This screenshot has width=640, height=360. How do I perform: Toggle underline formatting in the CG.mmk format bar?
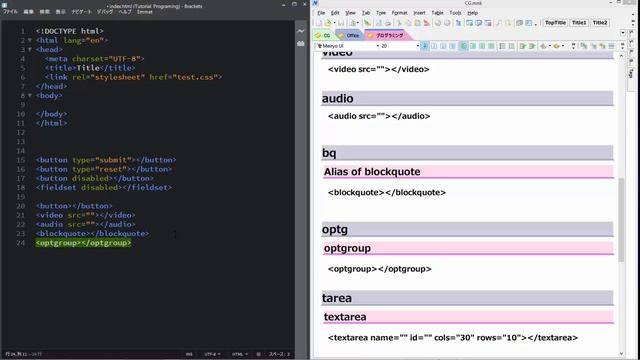tap(443, 46)
